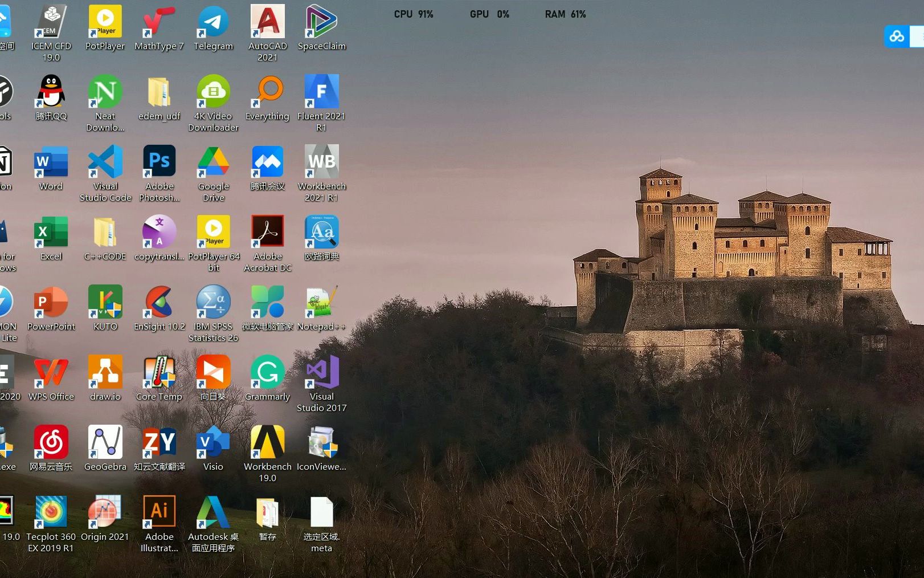Launch PotPlayer from the desktop
This screenshot has width=924, height=578.
pyautogui.click(x=105, y=27)
